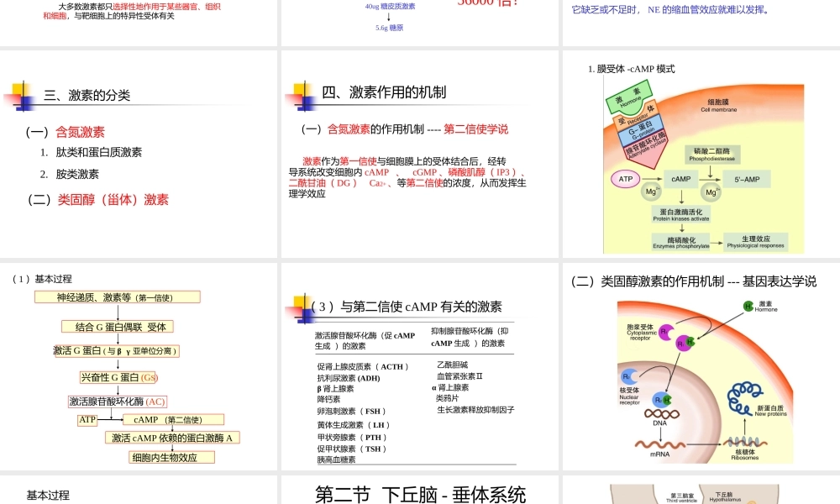Select the 与第二信使 cAMP 有关的激素 slide title
The width and height of the screenshot is (840, 504).
click(407, 307)
